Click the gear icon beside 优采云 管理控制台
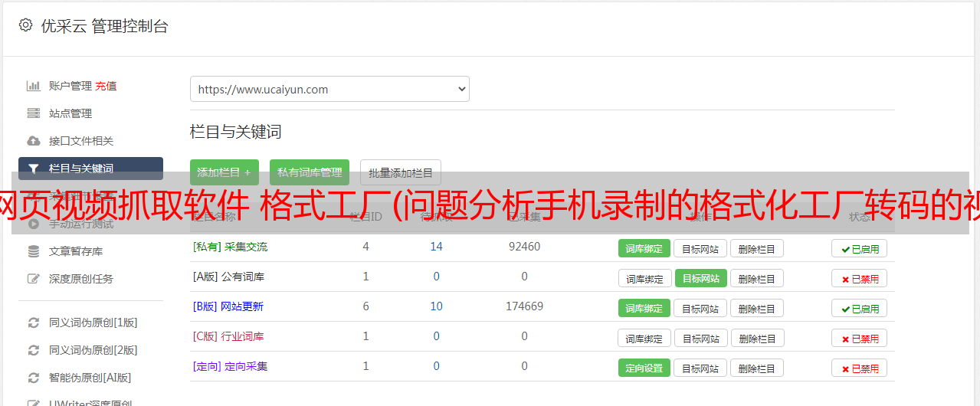This screenshot has width=980, height=406. point(25,25)
